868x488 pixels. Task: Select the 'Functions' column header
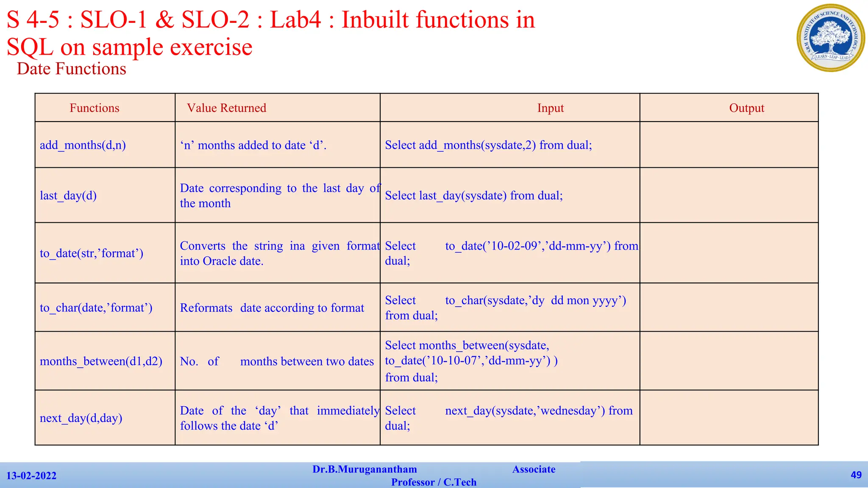pos(95,108)
